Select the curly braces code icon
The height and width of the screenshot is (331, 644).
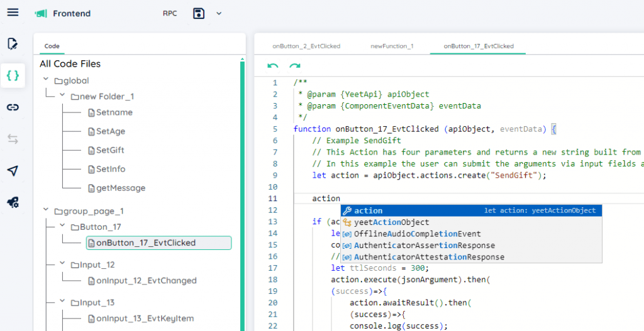(x=13, y=75)
